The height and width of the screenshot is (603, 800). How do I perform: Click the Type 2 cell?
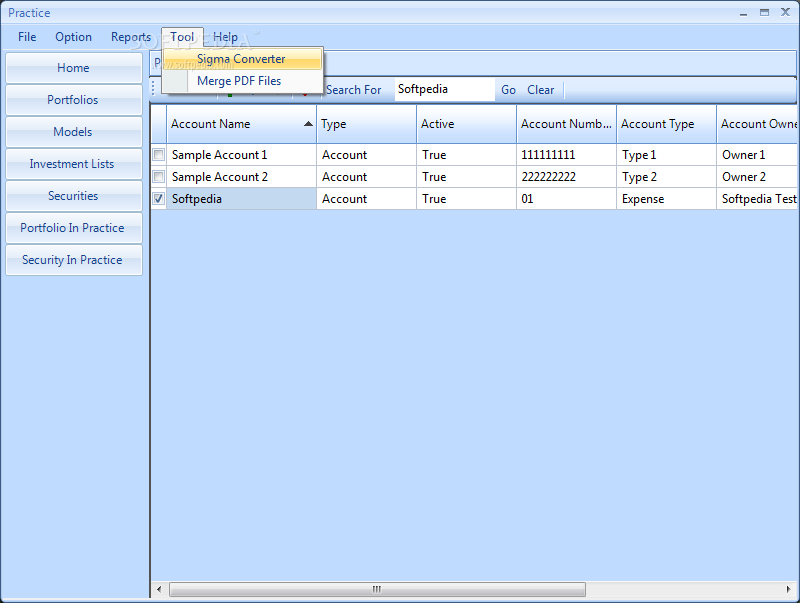pyautogui.click(x=666, y=177)
